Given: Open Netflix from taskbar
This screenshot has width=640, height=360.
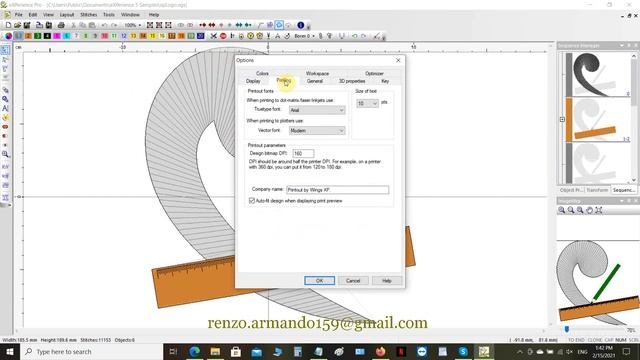Looking at the screenshot, I should coord(401,351).
